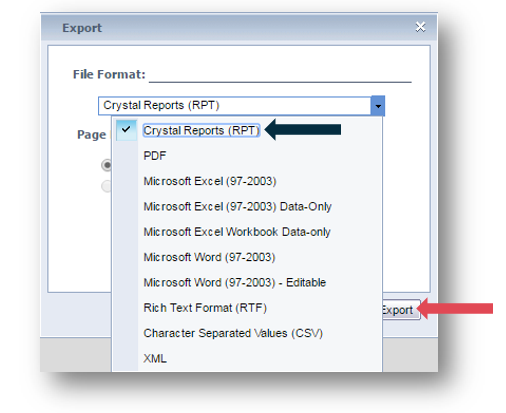The image size is (506, 413).
Task: Choose XML export format
Action: click(155, 358)
